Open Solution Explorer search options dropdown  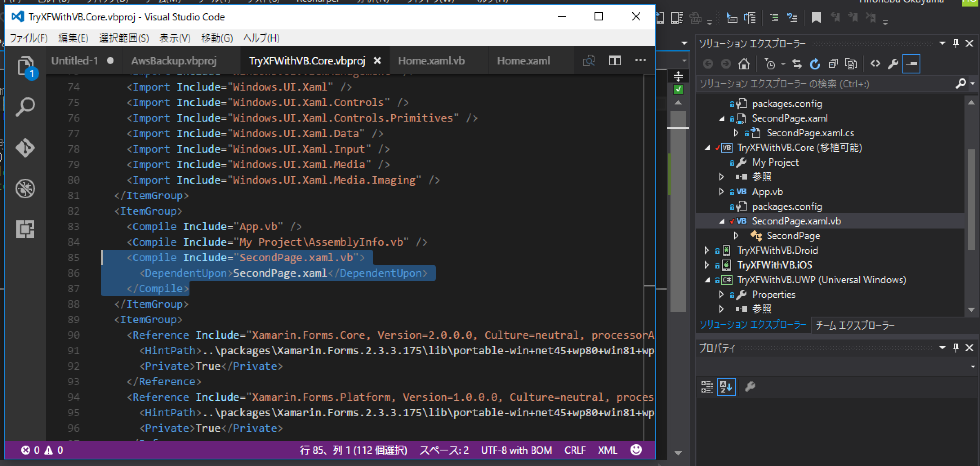(973, 84)
